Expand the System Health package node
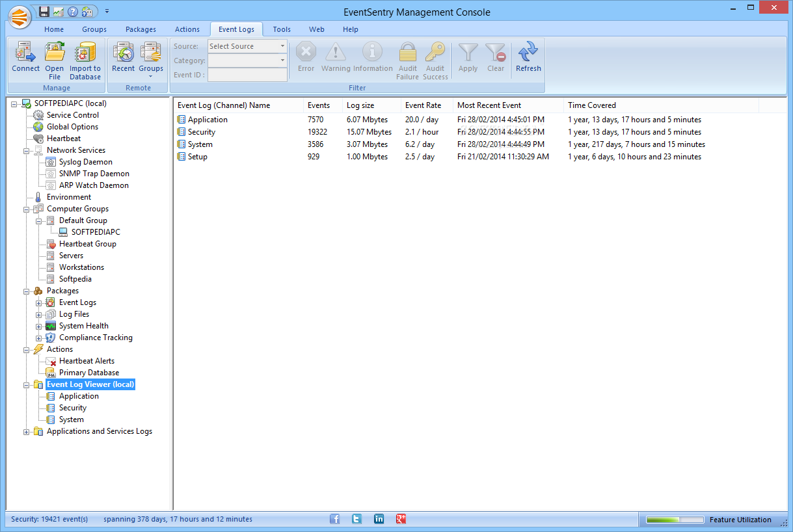This screenshot has width=793, height=532. [x=39, y=326]
